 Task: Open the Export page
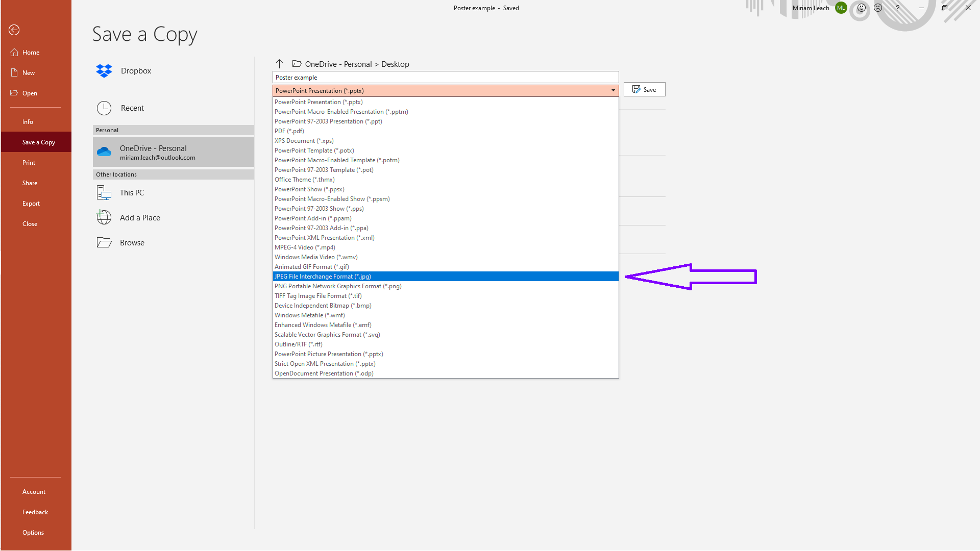36,204
